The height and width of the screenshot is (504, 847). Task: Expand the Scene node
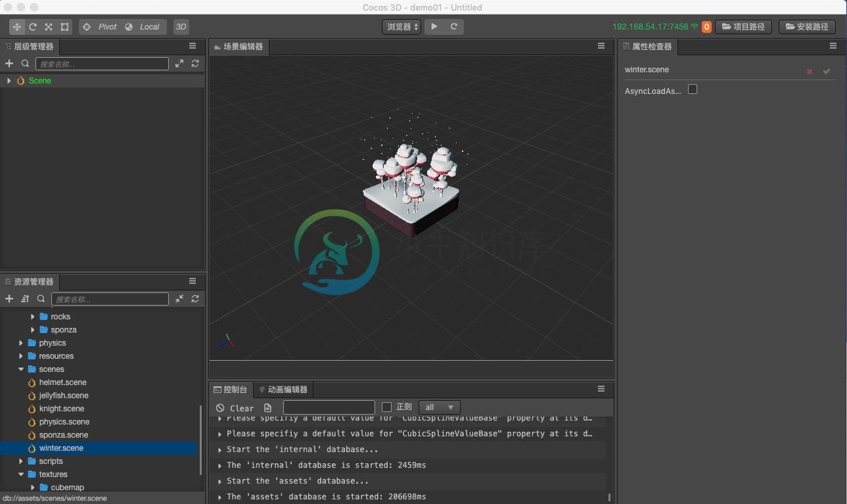point(9,81)
